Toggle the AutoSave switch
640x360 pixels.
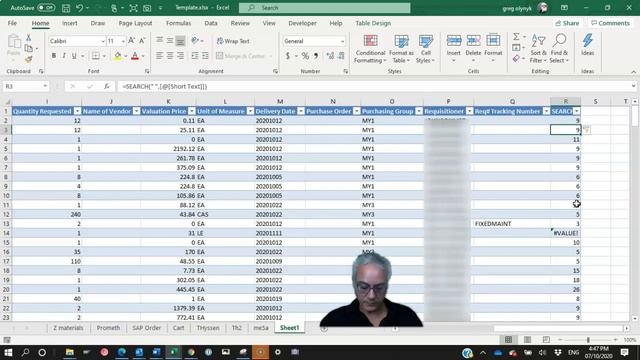pyautogui.click(x=46, y=8)
